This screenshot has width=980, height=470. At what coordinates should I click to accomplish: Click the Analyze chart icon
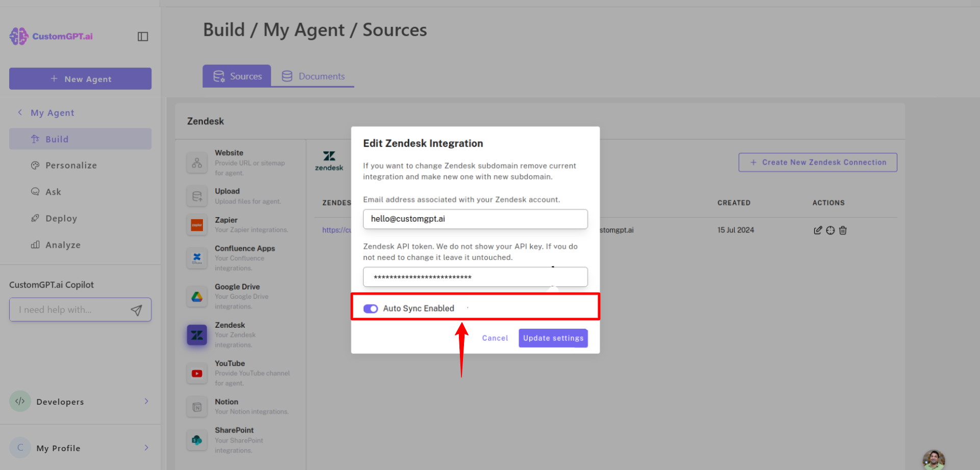pyautogui.click(x=35, y=245)
